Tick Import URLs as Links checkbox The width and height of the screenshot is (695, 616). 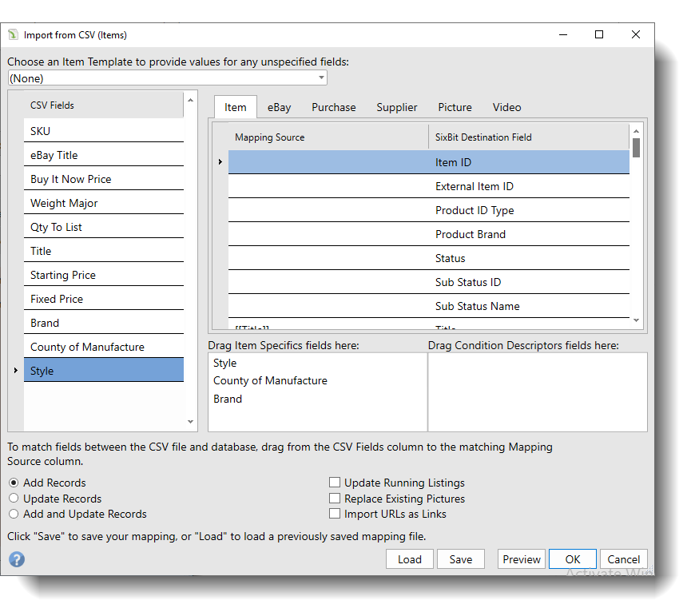(335, 514)
